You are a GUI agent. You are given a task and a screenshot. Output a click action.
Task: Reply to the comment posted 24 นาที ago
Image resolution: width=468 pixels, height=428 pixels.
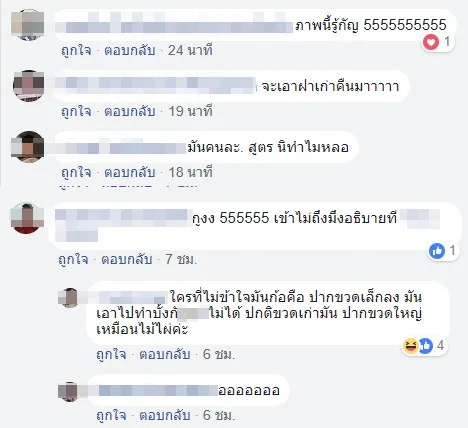[130, 51]
